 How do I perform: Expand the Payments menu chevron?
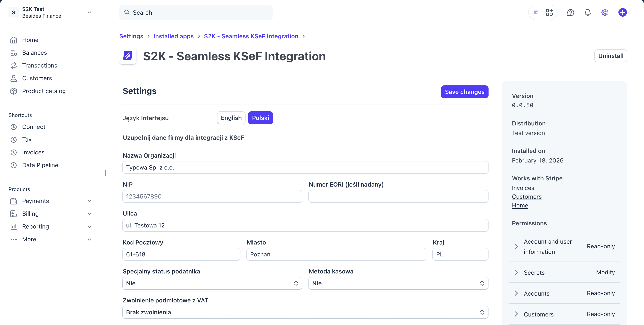[x=89, y=201]
